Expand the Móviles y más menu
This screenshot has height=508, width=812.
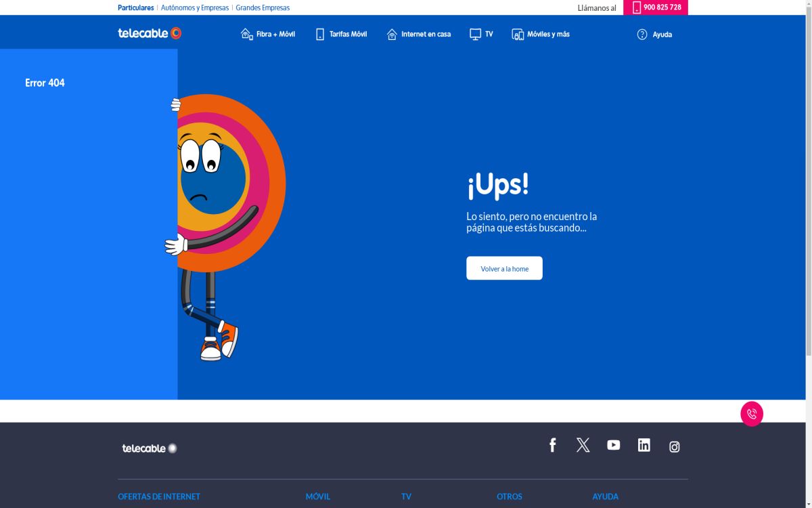coord(541,34)
